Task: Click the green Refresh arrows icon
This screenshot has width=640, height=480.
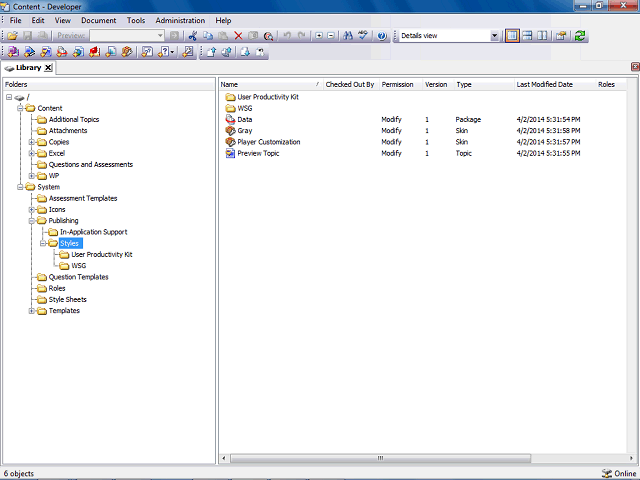Action: point(580,36)
